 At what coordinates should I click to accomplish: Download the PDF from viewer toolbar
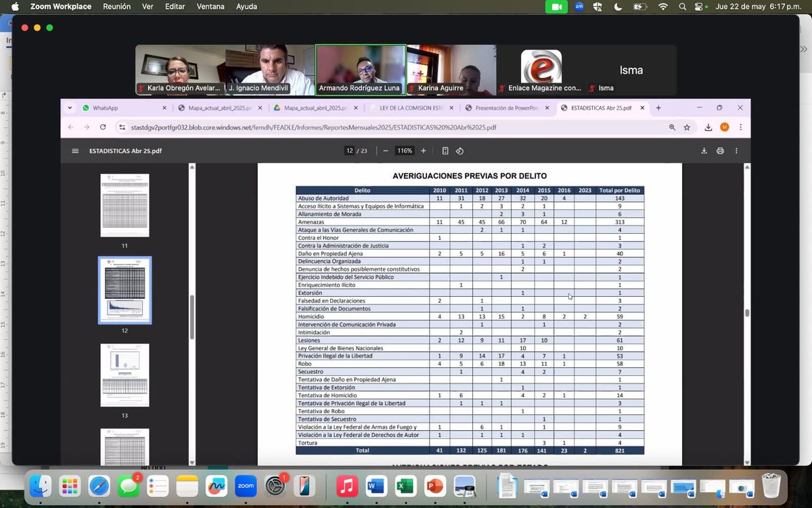click(x=704, y=151)
